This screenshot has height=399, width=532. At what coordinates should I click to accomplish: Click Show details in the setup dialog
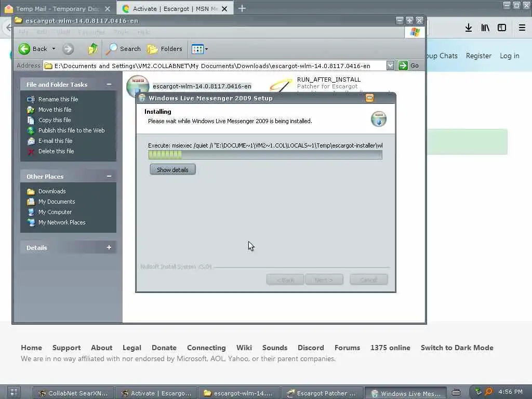click(172, 170)
